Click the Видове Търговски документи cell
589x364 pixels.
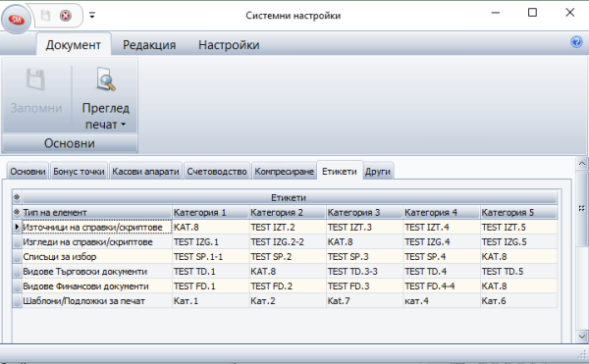97,272
